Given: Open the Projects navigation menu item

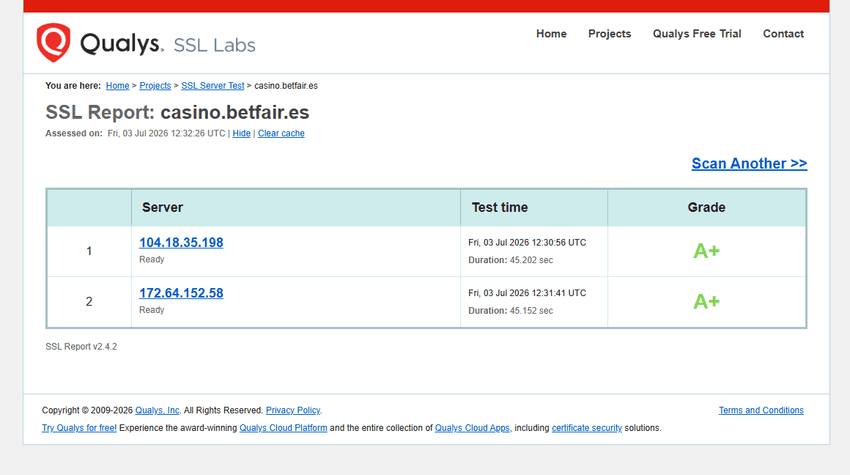Looking at the screenshot, I should click(x=609, y=34).
